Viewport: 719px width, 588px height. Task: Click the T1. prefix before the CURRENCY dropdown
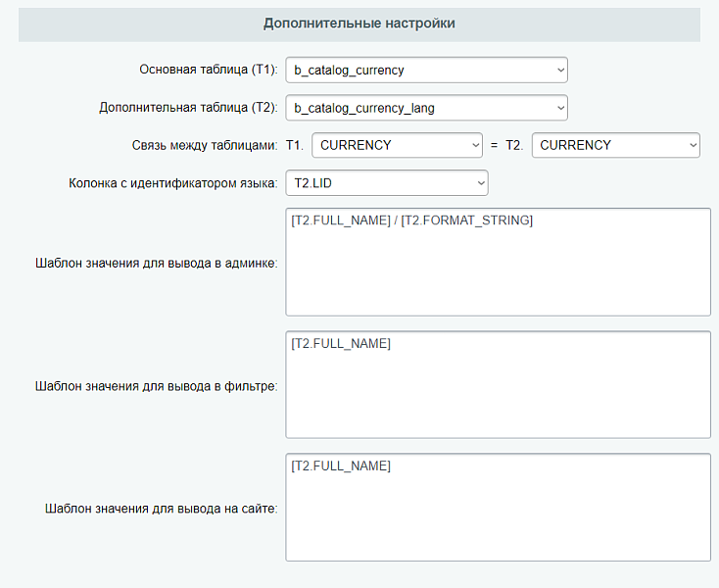pos(295,145)
